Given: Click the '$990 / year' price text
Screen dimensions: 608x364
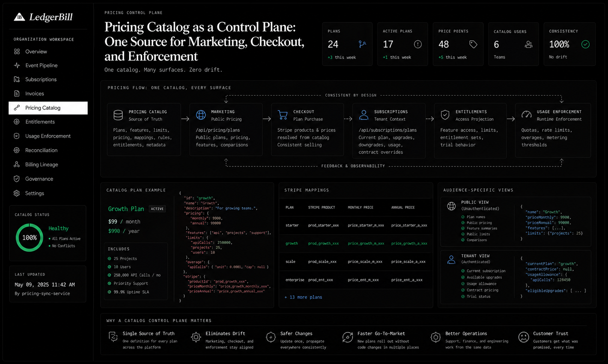Looking at the screenshot, I should pyautogui.click(x=124, y=231).
